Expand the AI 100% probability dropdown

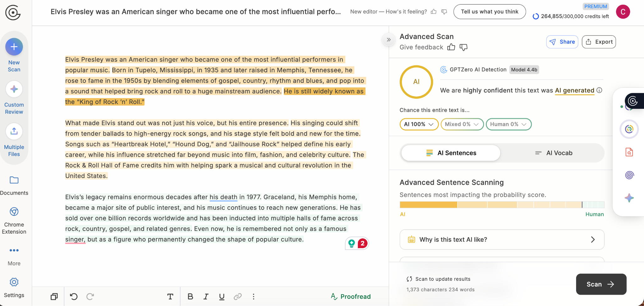[x=419, y=124]
